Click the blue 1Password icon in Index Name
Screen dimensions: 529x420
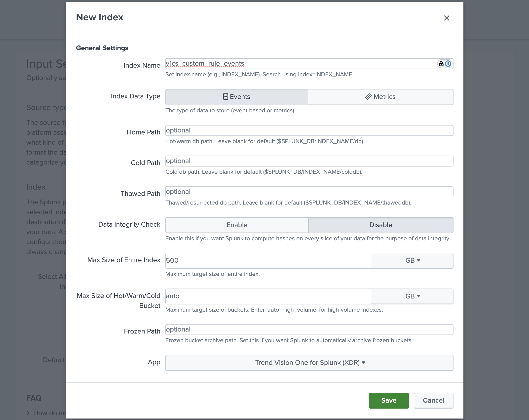tap(448, 64)
